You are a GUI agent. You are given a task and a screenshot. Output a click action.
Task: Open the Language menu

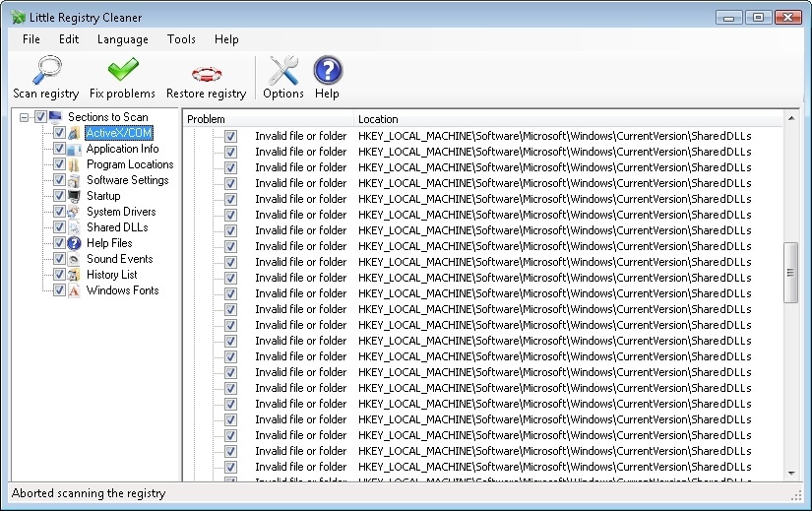[123, 39]
